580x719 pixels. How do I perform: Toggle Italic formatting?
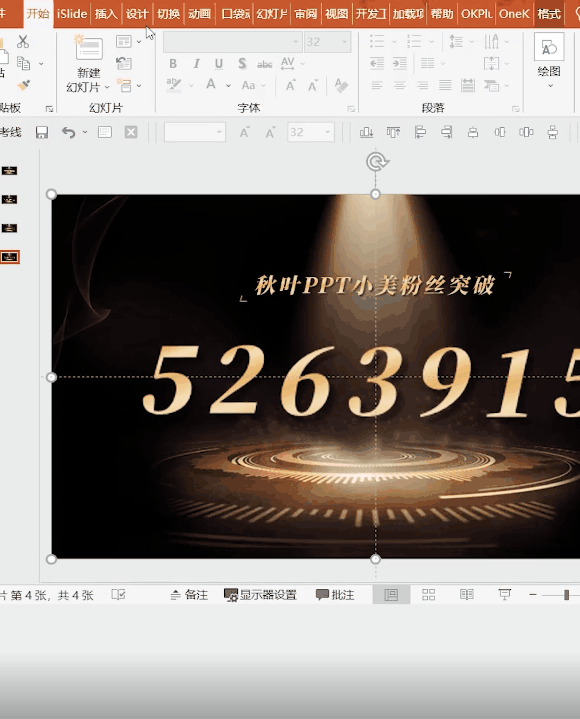(196, 64)
